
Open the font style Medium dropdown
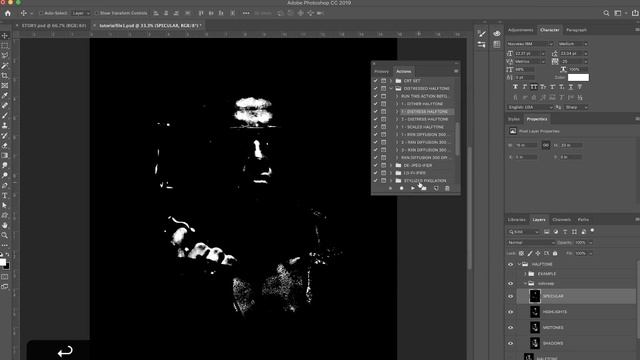[572, 44]
